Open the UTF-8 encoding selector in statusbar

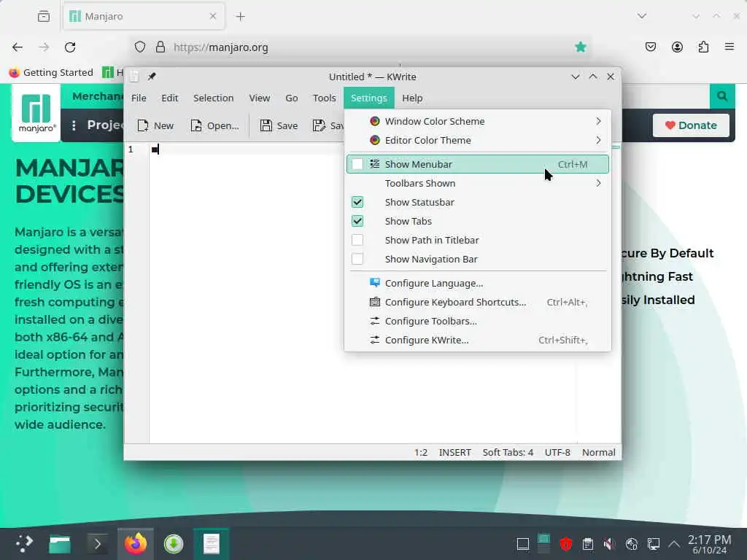(557, 452)
